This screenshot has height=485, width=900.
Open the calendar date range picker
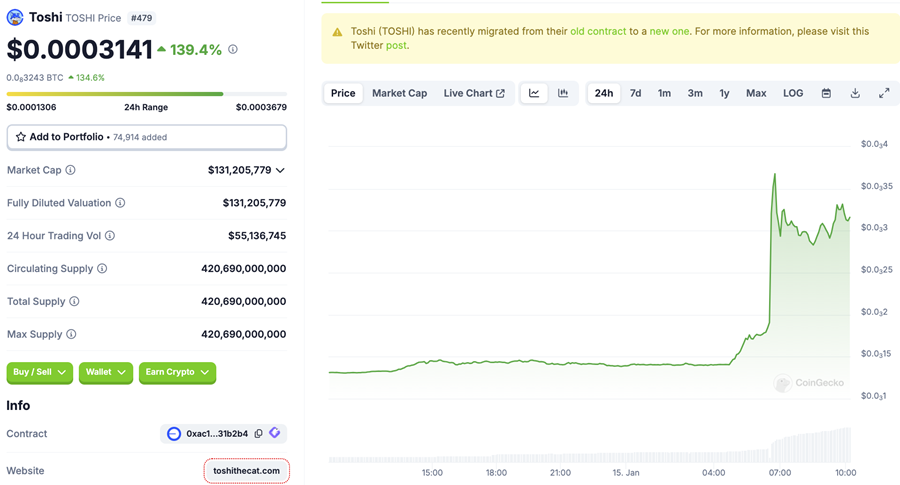826,93
